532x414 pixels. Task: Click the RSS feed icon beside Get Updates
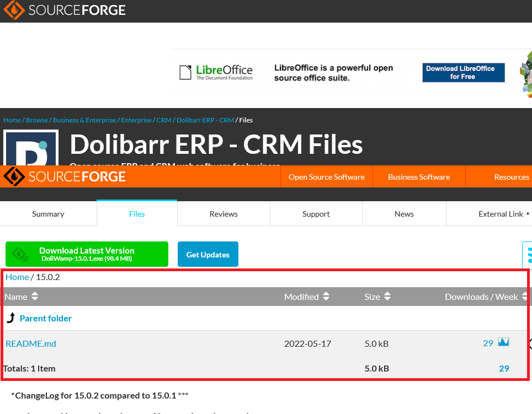528,255
